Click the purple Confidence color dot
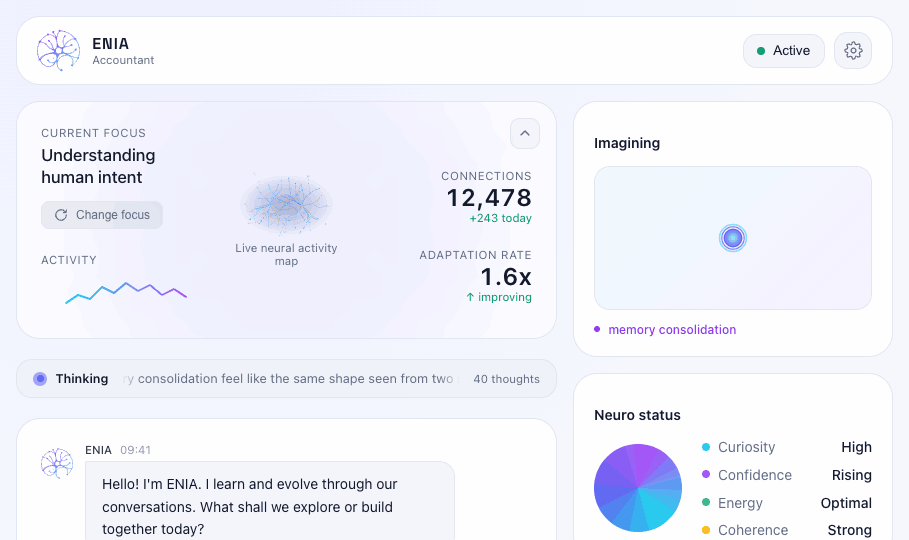This screenshot has height=540, width=909. (706, 474)
